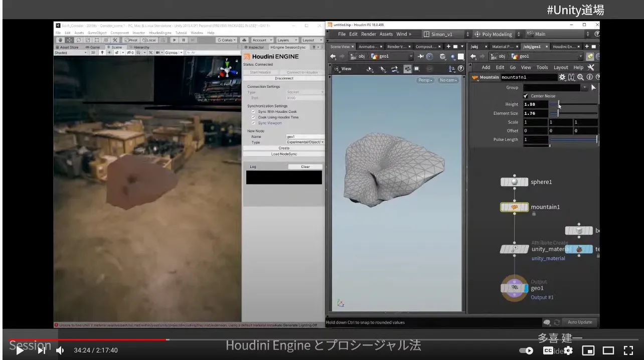This screenshot has height=360, width=644.
Task: Click Unity's Play button
Action: 174,40
